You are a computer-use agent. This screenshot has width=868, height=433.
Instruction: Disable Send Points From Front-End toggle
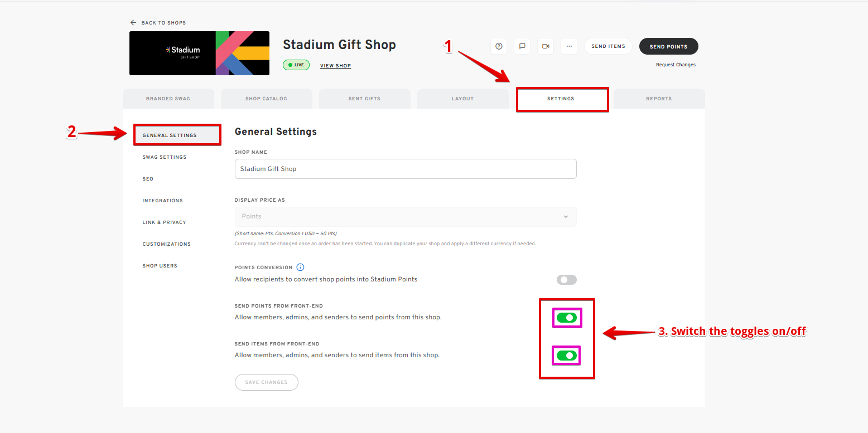click(x=567, y=318)
